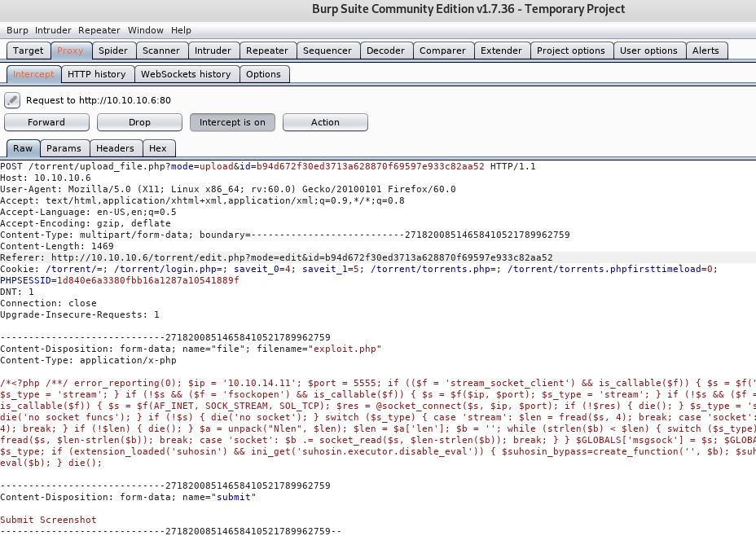Open the Sequencer tab
This screenshot has width=756, height=536.
point(327,51)
